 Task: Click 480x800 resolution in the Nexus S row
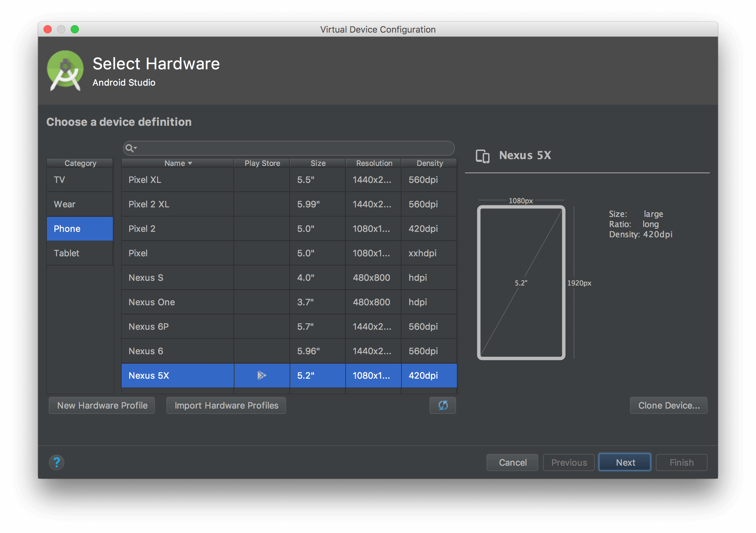click(x=374, y=278)
